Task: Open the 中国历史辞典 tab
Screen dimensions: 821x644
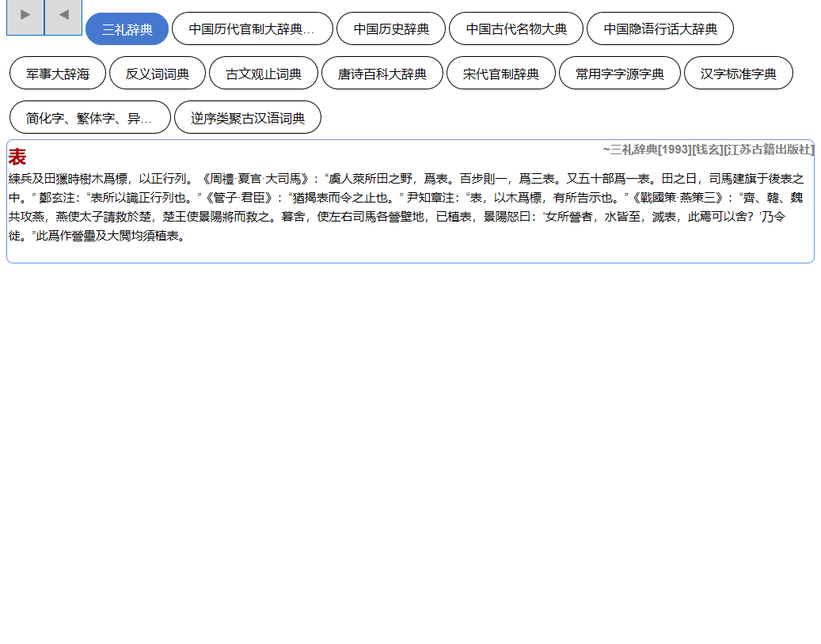Action: tap(391, 29)
